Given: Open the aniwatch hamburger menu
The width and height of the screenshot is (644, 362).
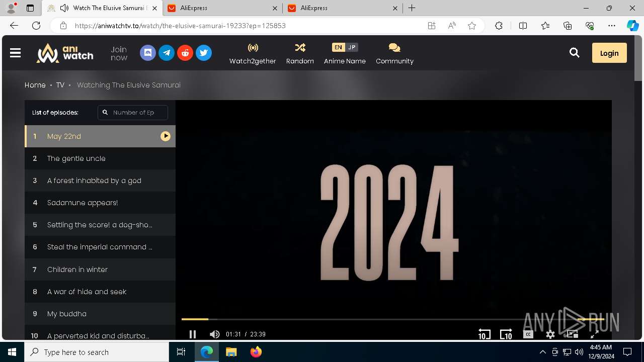Looking at the screenshot, I should click(15, 53).
